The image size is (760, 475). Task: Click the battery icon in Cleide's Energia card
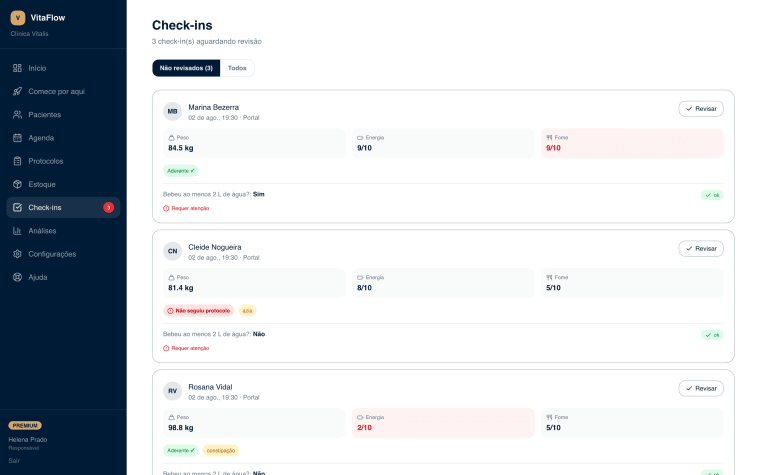click(360, 278)
